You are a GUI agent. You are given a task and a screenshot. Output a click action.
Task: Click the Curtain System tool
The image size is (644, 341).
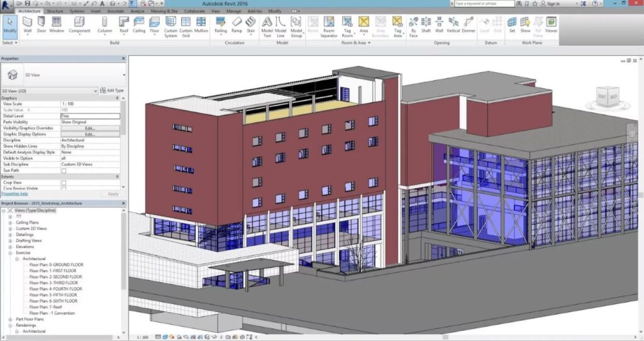tap(170, 27)
